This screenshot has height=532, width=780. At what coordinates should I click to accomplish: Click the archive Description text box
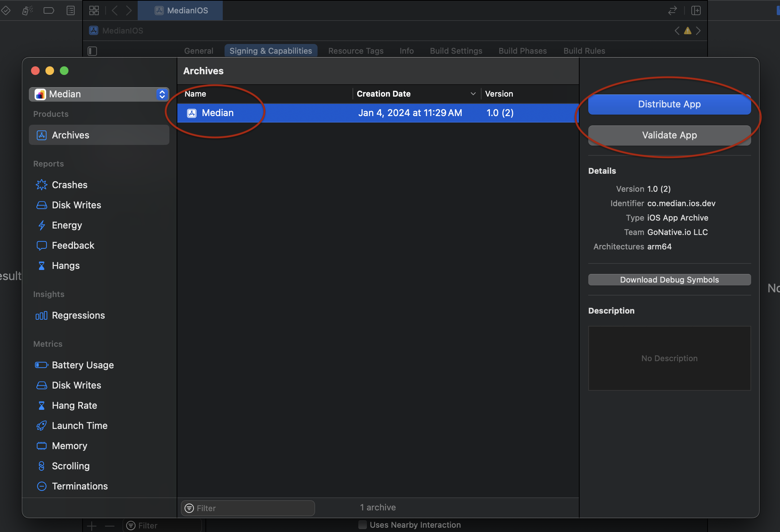point(669,358)
